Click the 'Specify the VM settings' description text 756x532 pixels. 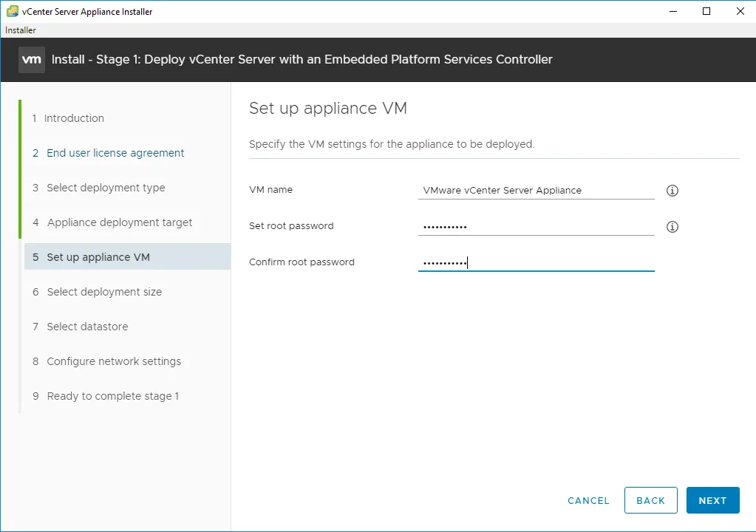click(x=392, y=144)
